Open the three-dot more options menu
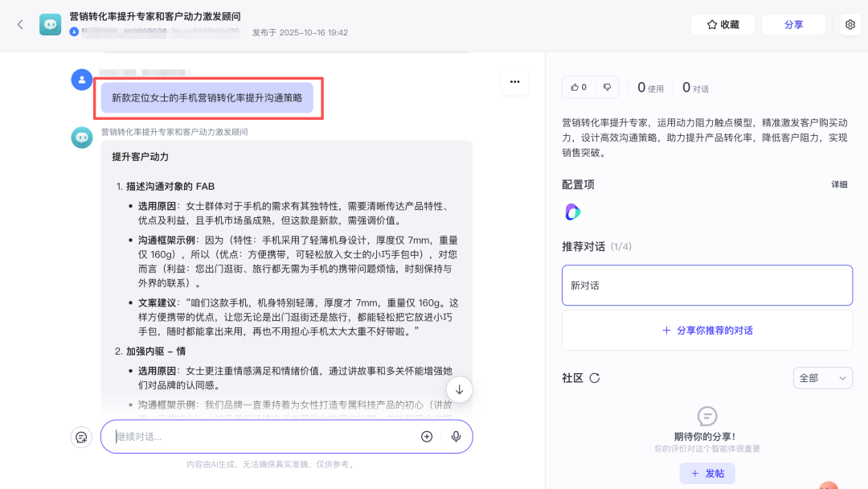This screenshot has width=868, height=489. tap(514, 81)
